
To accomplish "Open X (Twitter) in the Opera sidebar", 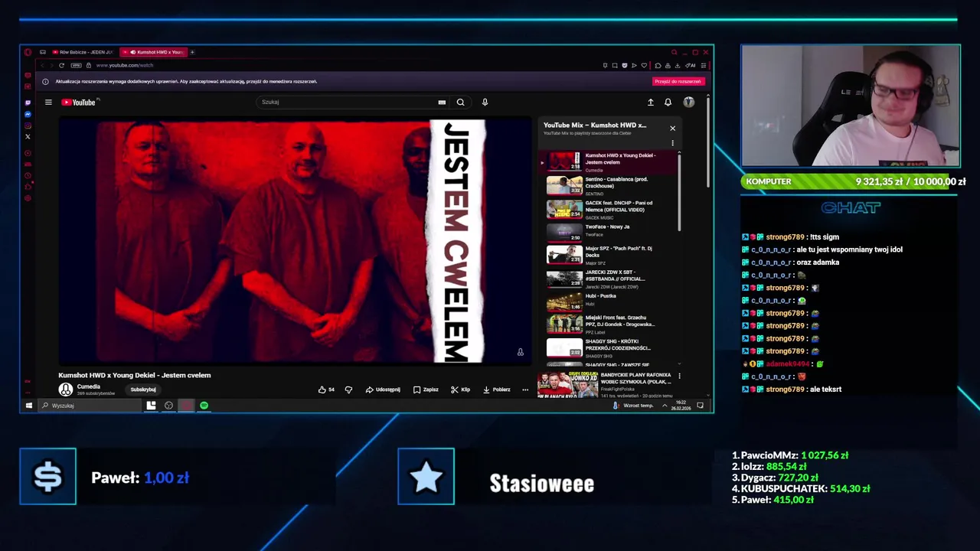I will 28,137.
